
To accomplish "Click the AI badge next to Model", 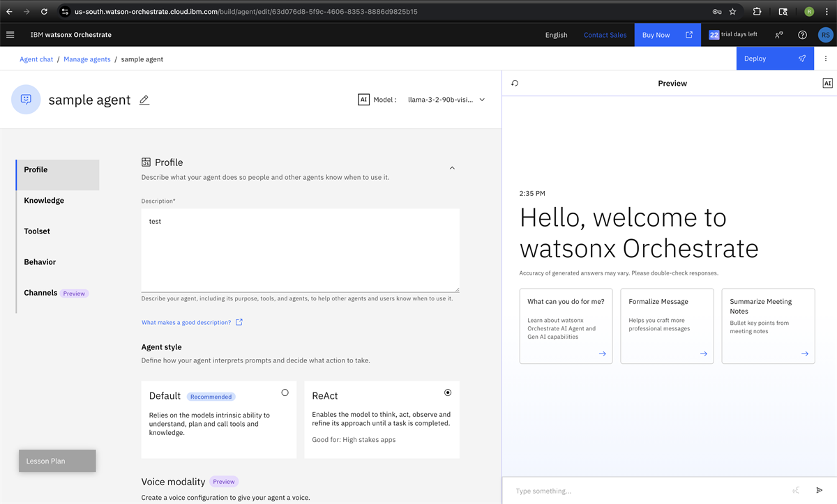I will (x=363, y=100).
